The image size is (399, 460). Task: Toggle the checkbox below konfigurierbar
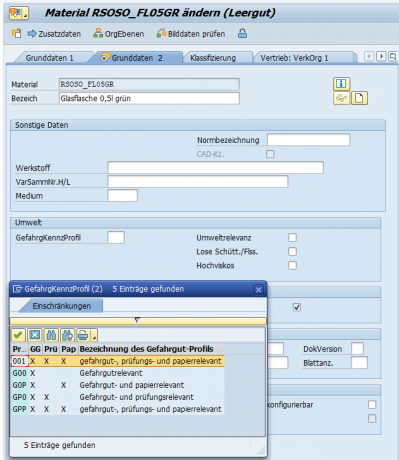click(372, 419)
